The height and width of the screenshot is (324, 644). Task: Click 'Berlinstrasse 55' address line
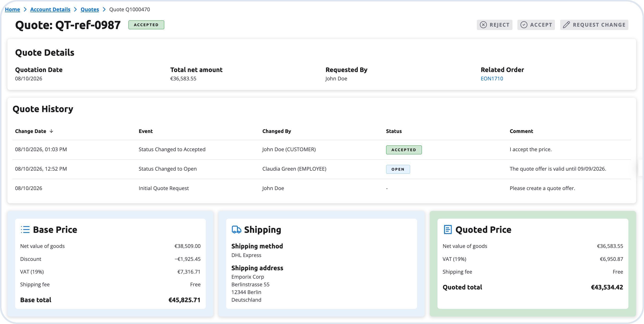(x=250, y=285)
